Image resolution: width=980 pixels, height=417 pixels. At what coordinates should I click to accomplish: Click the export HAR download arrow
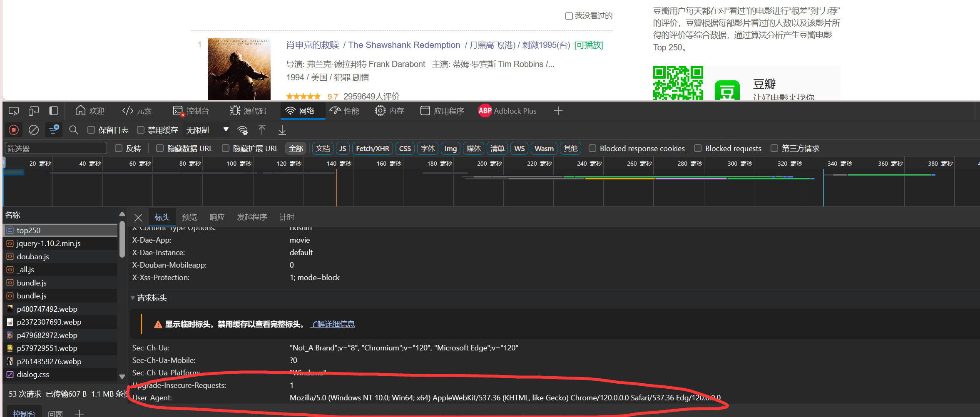pos(282,130)
